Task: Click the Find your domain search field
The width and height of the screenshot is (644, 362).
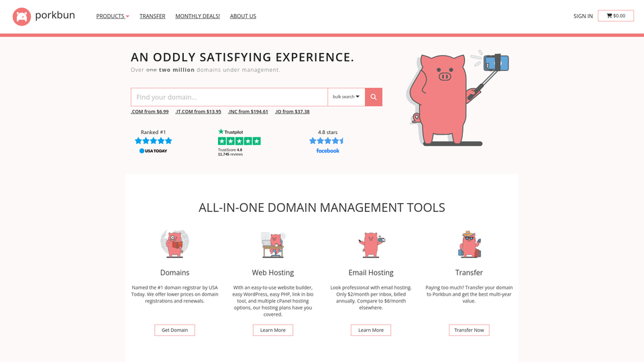Action: coord(229,97)
